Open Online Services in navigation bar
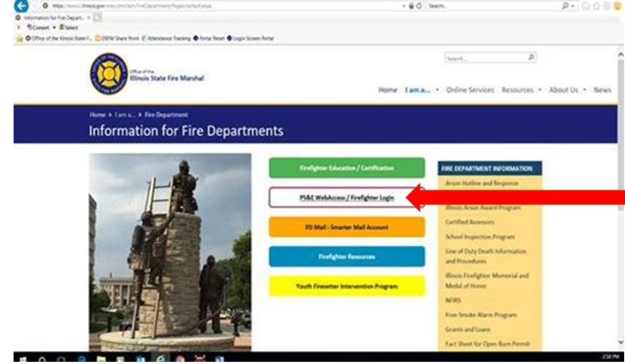 [x=469, y=89]
